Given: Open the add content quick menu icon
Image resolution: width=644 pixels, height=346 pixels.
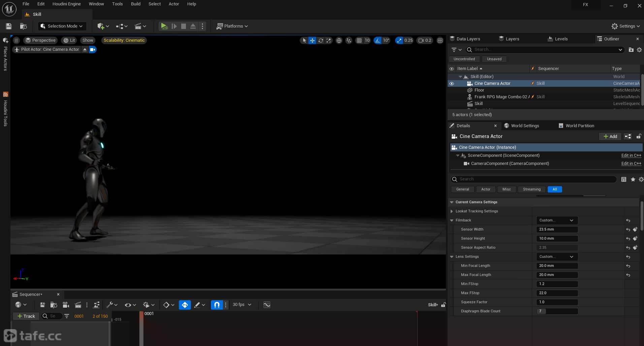Looking at the screenshot, I should (x=103, y=26).
